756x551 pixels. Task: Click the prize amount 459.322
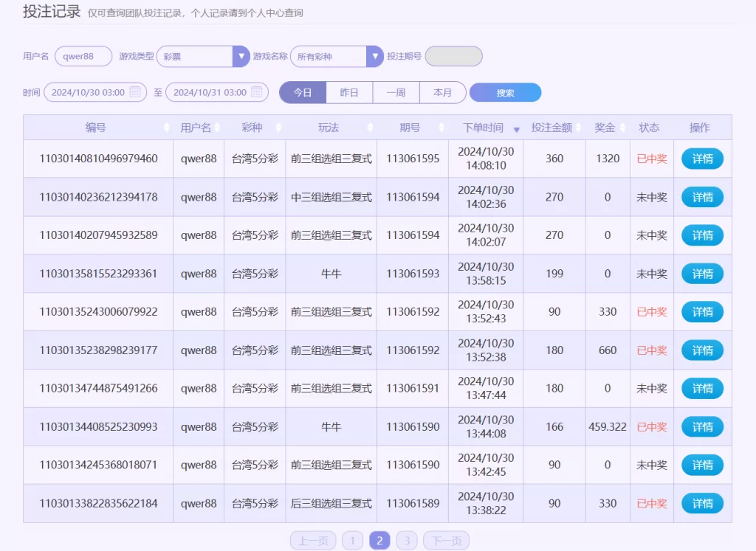click(608, 427)
